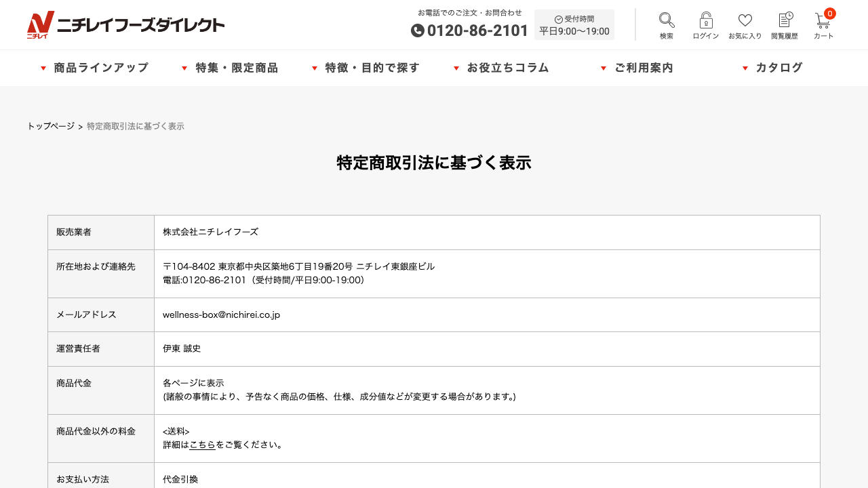Click the こちら shipping details link
The width and height of the screenshot is (868, 488).
coord(202,445)
